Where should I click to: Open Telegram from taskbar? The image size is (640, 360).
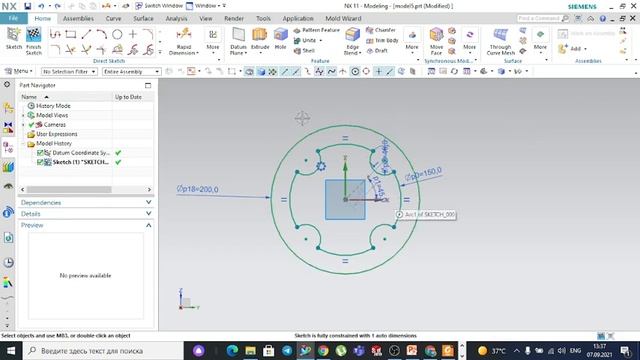(287, 351)
